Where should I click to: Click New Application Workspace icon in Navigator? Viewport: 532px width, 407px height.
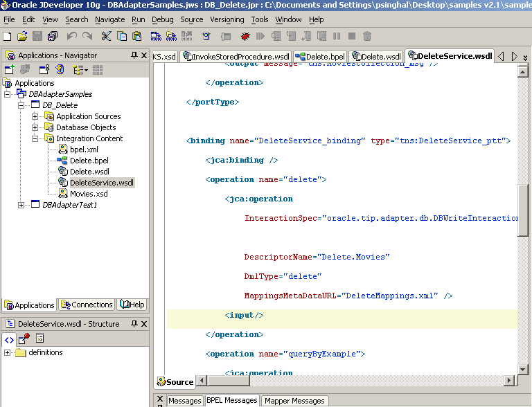(x=10, y=69)
